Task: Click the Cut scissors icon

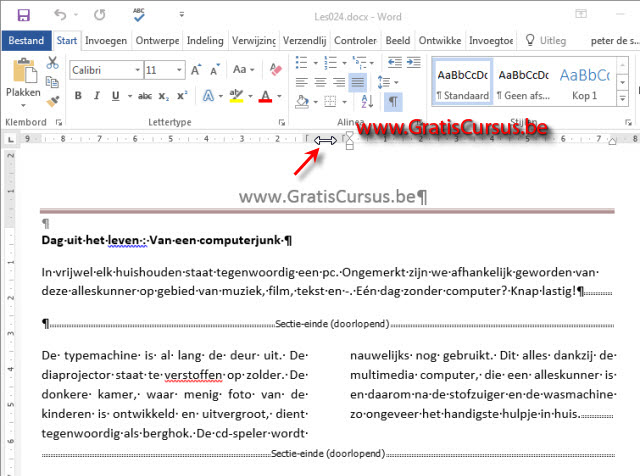Action: (x=52, y=62)
